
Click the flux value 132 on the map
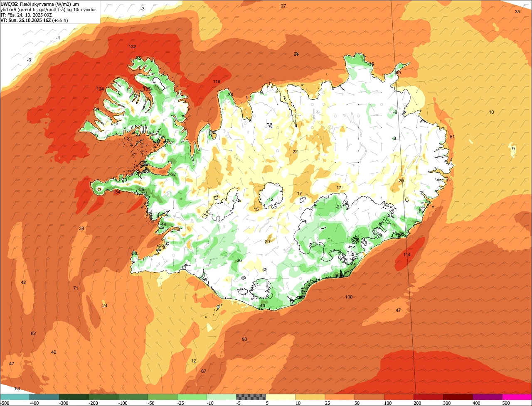click(x=132, y=47)
